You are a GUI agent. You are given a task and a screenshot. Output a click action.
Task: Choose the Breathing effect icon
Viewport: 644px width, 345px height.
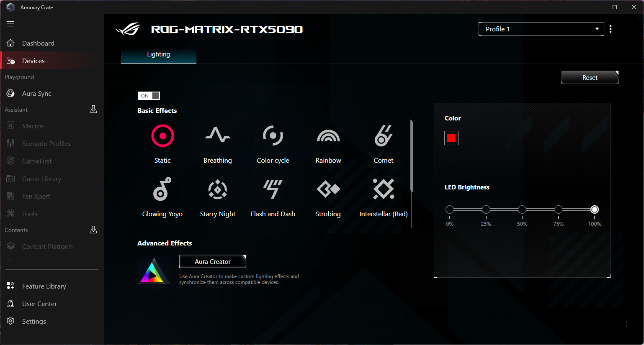click(x=217, y=136)
